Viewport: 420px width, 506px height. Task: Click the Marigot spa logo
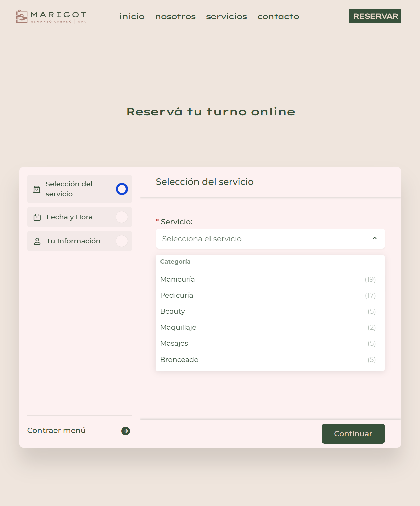point(51,16)
